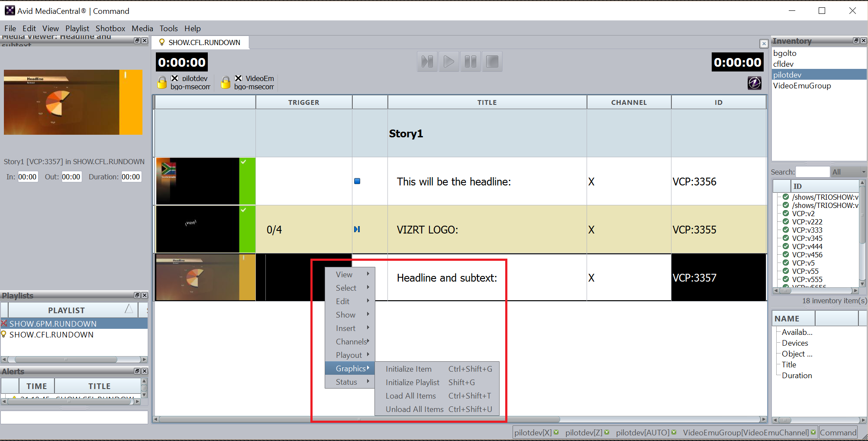The image size is (868, 441).
Task: Open the Tools menu
Action: 169,28
